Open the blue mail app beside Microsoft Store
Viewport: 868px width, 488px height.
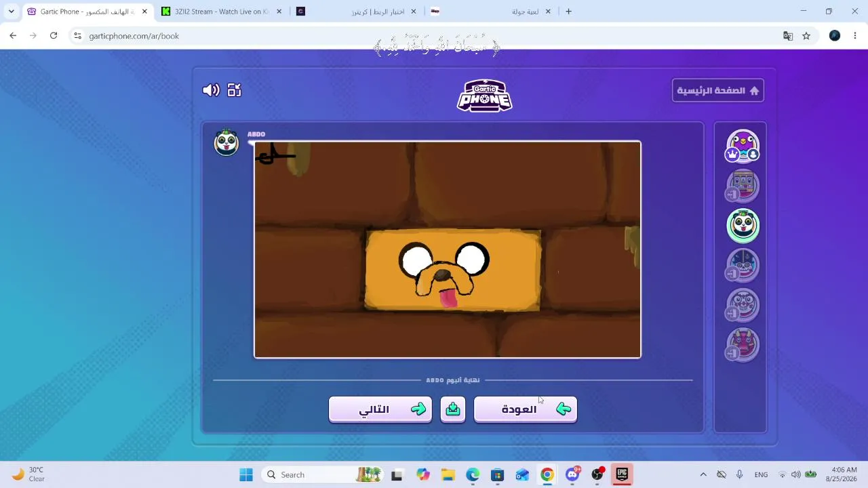coord(522,475)
